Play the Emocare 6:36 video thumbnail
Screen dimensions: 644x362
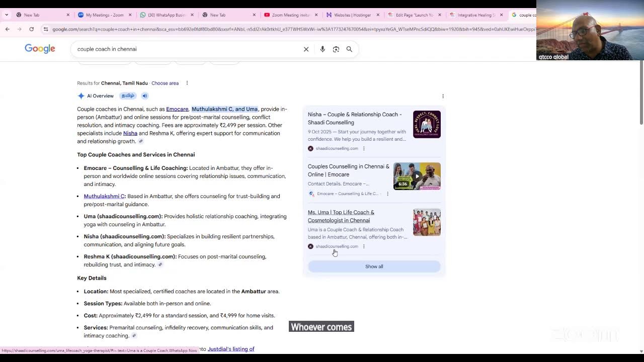coord(417,176)
